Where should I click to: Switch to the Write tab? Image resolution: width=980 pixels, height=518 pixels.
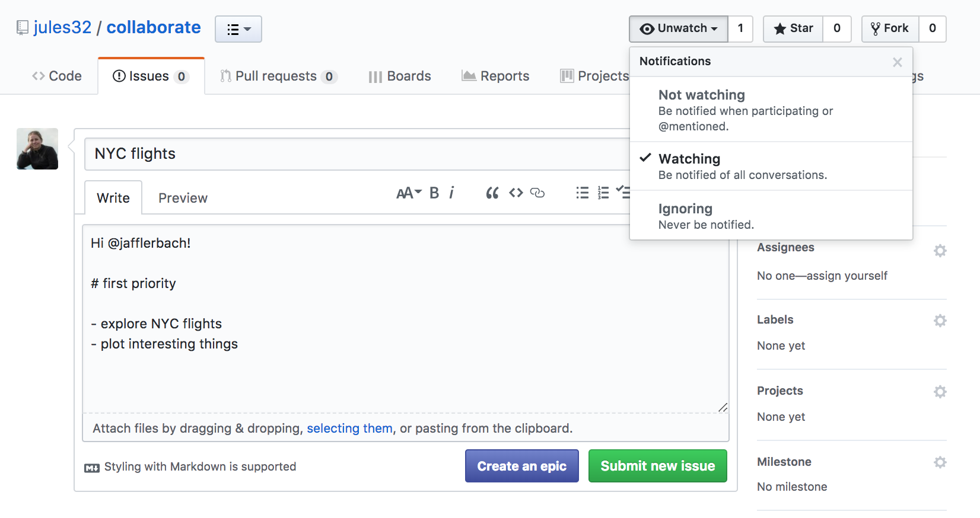click(113, 197)
